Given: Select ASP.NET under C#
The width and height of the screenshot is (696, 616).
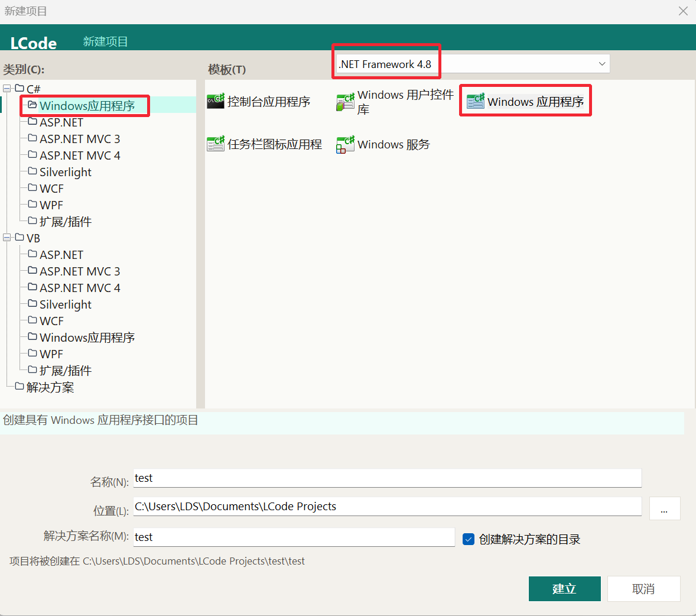Looking at the screenshot, I should click(x=61, y=122).
